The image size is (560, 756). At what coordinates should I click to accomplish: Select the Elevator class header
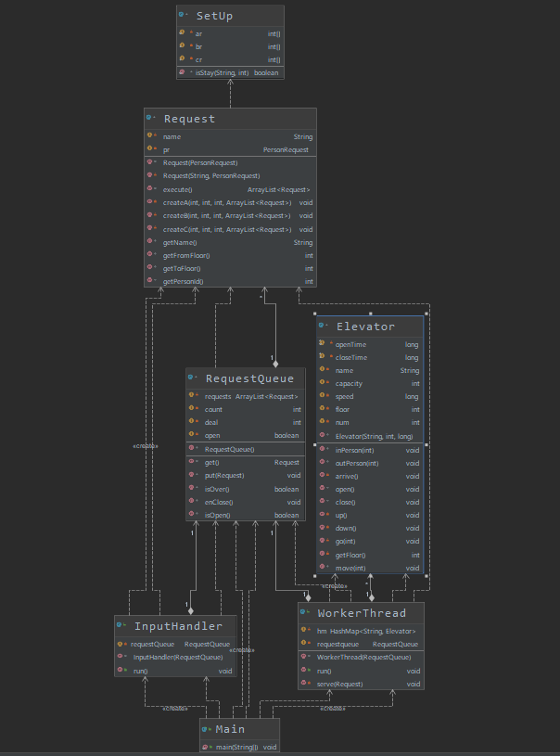[370, 327]
